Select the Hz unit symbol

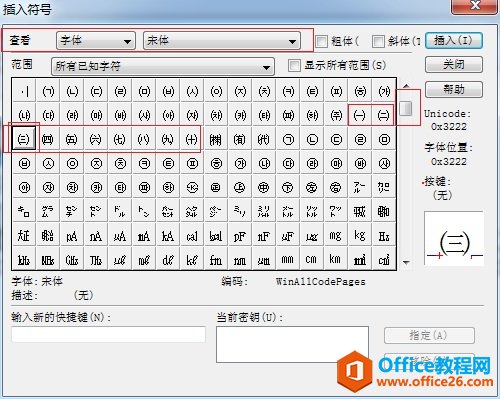tap(384, 235)
